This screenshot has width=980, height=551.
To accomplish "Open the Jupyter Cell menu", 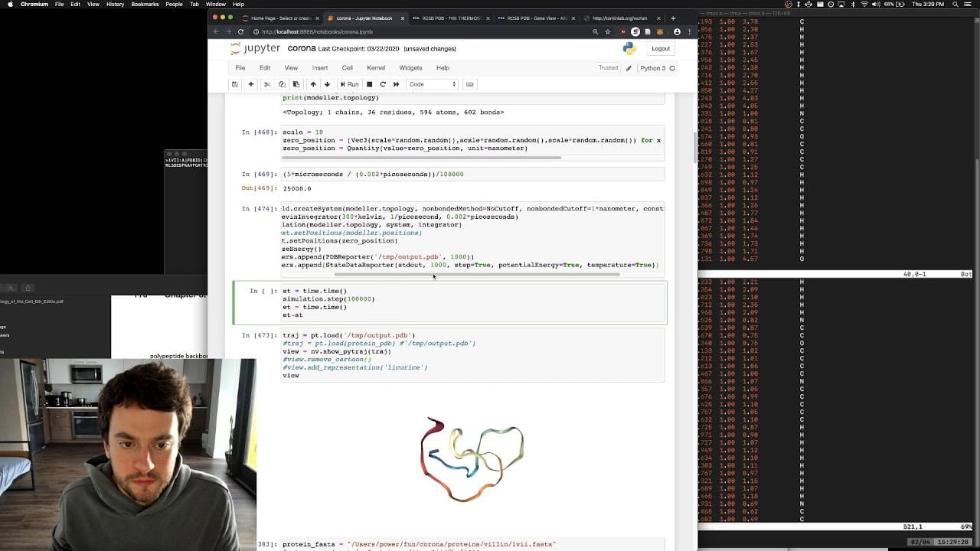I will pos(347,68).
